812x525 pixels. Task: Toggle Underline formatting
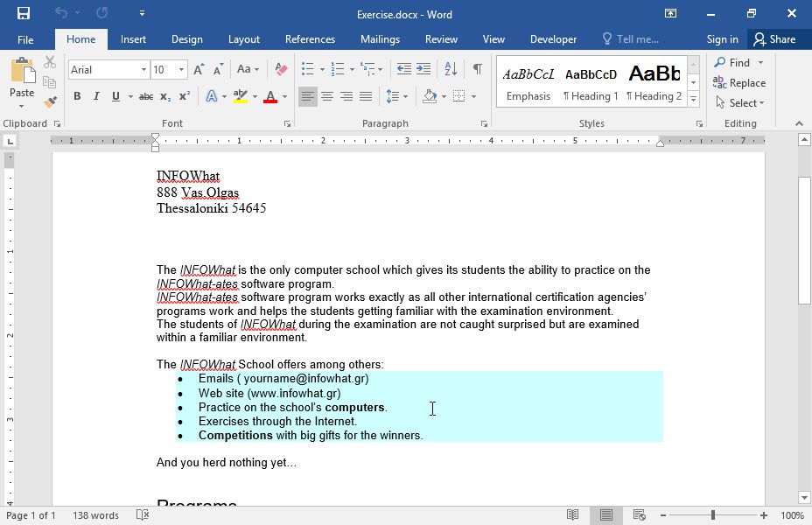(115, 96)
